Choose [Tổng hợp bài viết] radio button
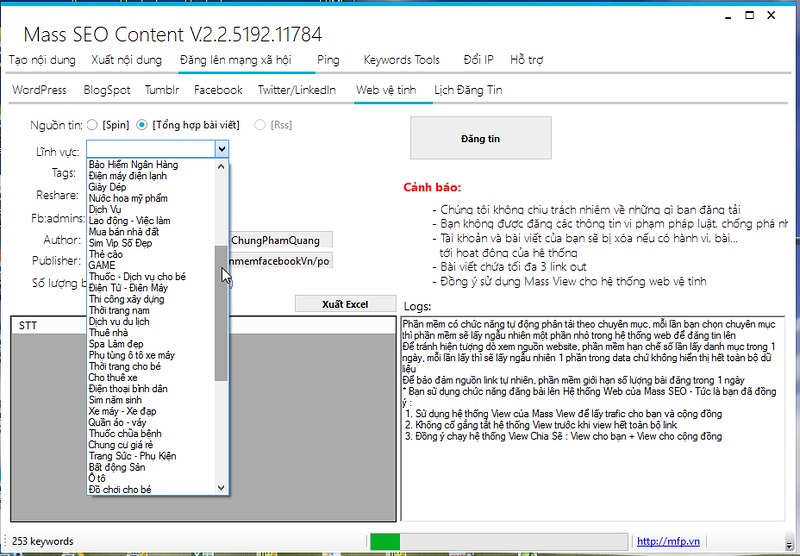This screenshot has width=800, height=556. [142, 125]
